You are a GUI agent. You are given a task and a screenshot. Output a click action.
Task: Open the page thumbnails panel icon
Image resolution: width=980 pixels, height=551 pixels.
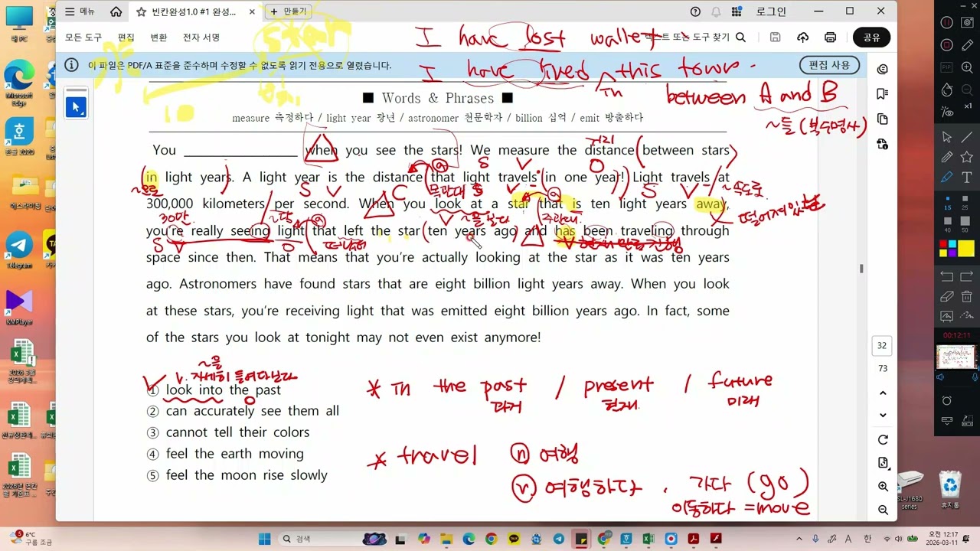pos(882,119)
